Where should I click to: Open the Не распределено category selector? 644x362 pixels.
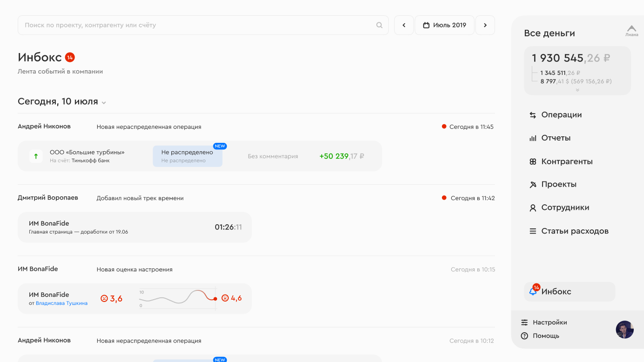pos(187,156)
